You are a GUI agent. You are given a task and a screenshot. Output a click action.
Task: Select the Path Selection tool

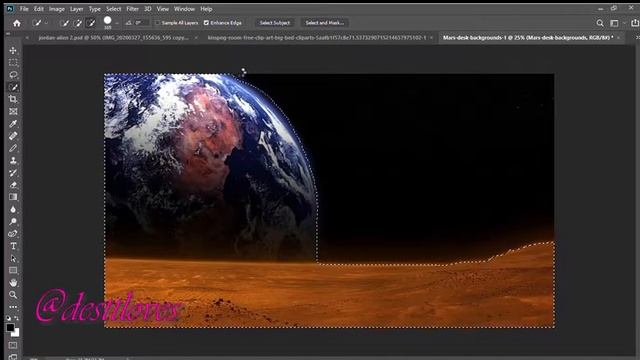tap(13, 258)
